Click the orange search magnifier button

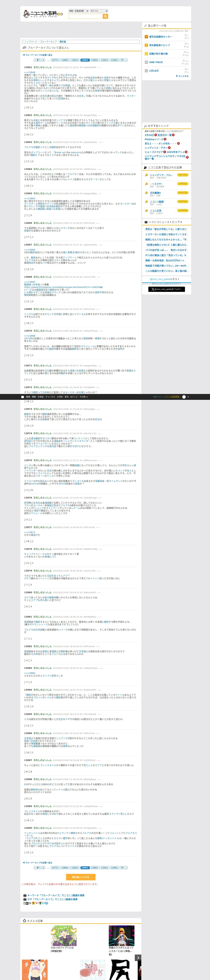click(105, 16)
